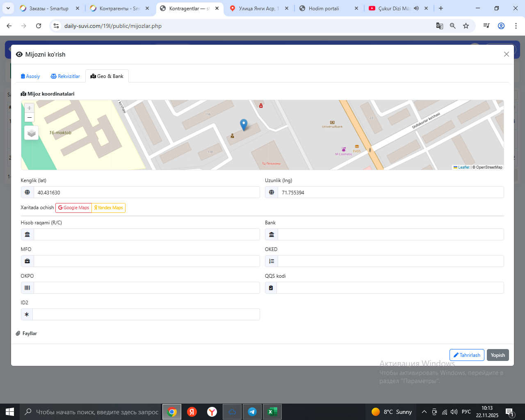The height and width of the screenshot is (420, 525).
Task: Click the Kenglik (lat) input field
Action: pos(146,192)
